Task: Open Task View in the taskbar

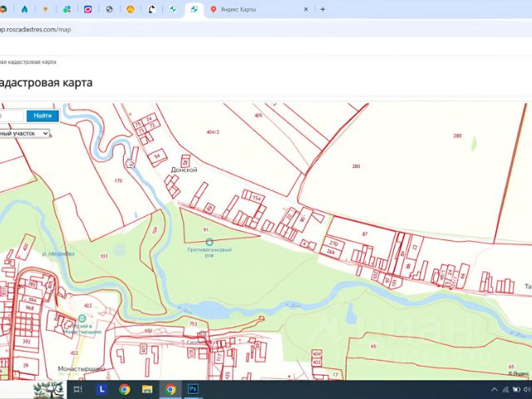Action: (x=78, y=389)
